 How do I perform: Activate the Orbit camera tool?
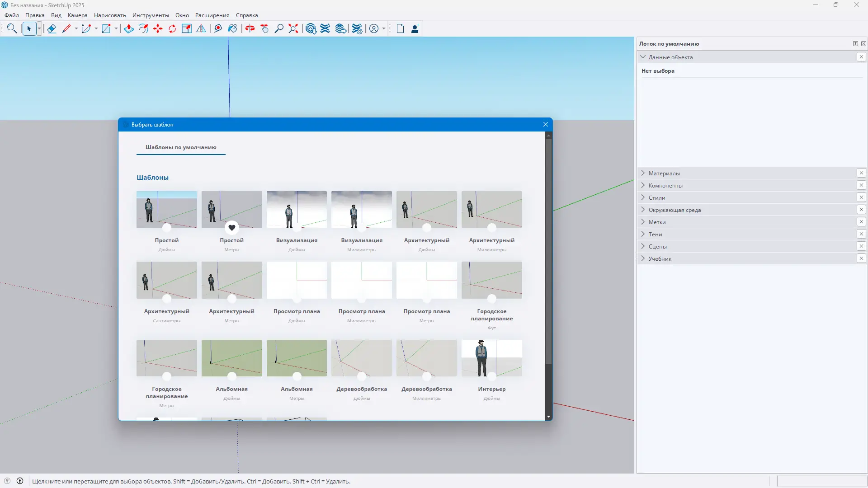250,28
